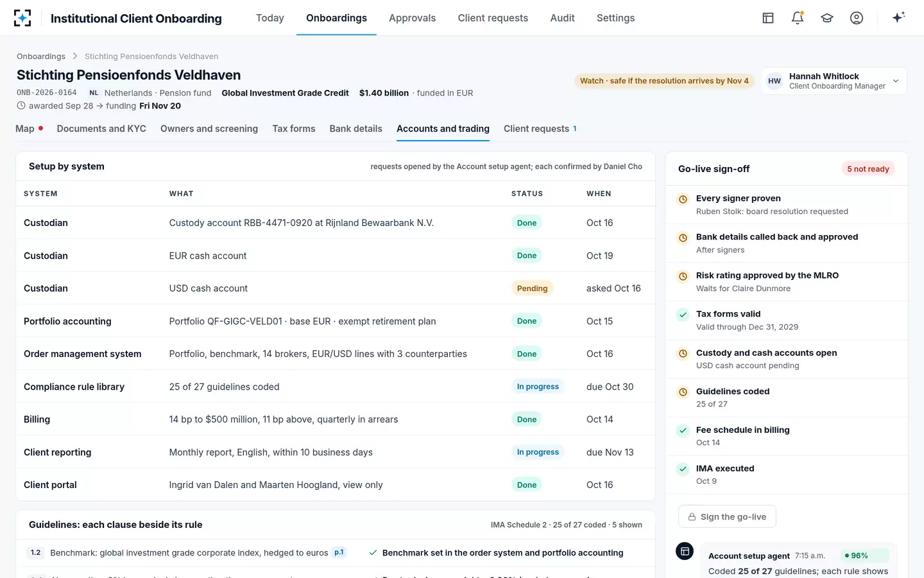Open Client requests in top navigation

pos(493,18)
